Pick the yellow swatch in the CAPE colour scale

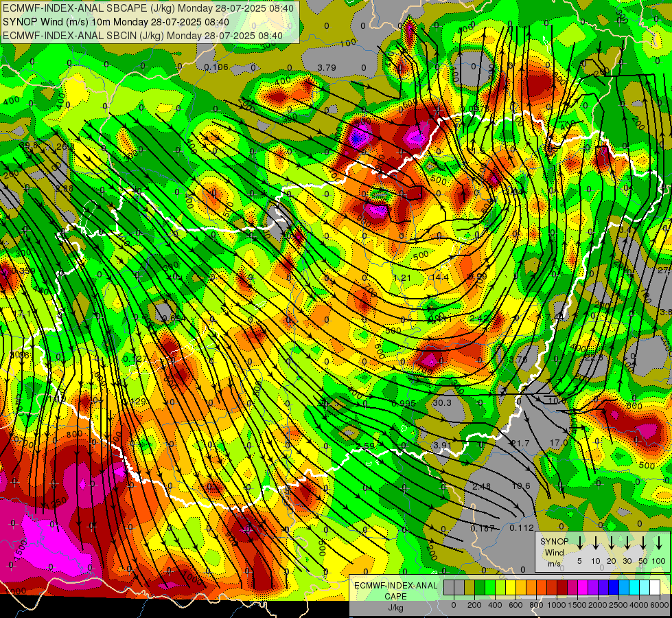click(x=511, y=587)
